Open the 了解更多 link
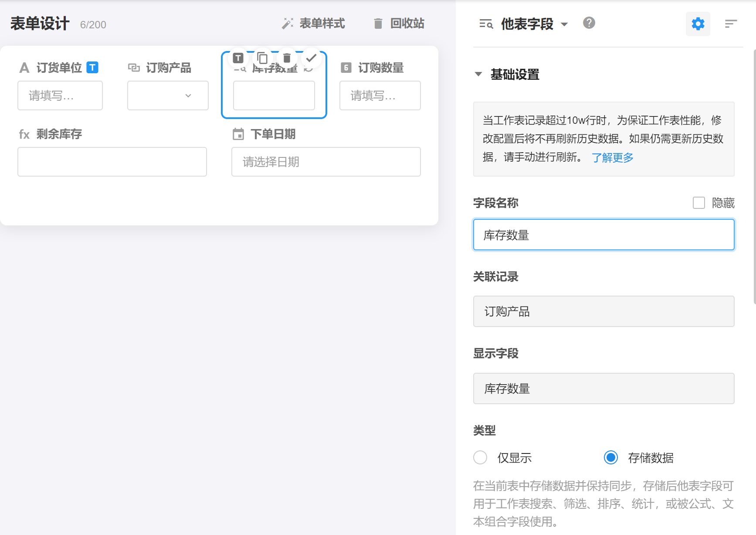Screen dimensions: 756x535 pos(612,157)
